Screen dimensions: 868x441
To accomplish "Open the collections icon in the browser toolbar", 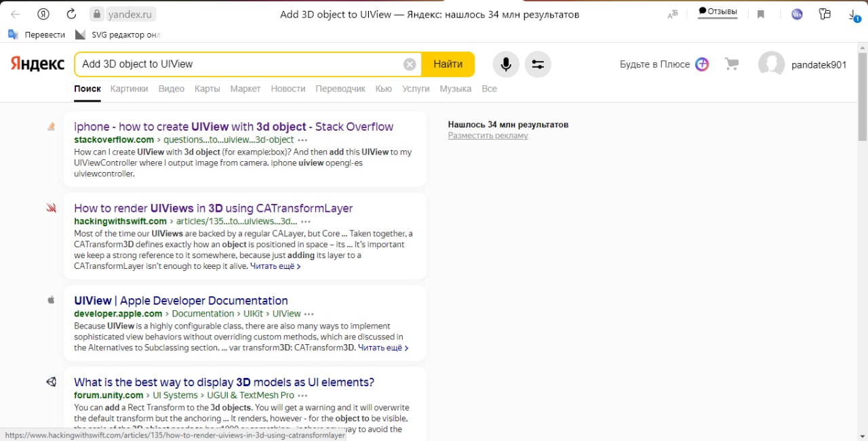I will pos(825,14).
